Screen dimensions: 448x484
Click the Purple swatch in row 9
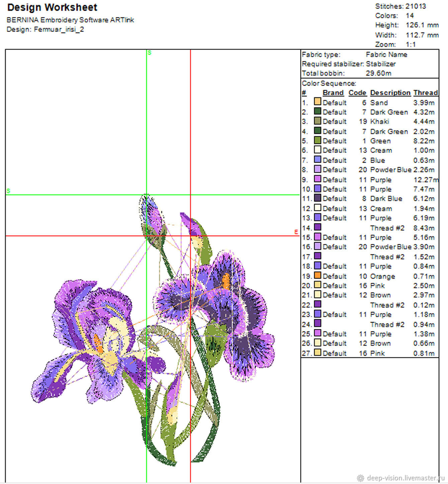pos(317,179)
